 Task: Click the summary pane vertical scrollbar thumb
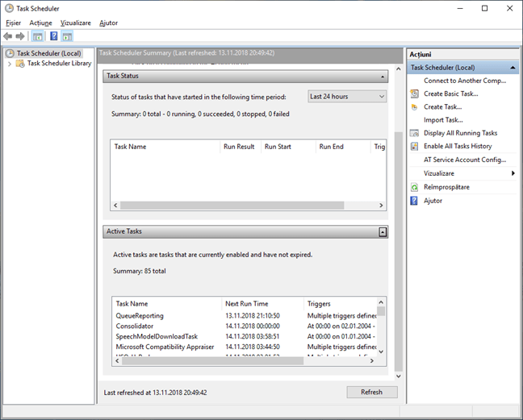[x=398, y=252]
